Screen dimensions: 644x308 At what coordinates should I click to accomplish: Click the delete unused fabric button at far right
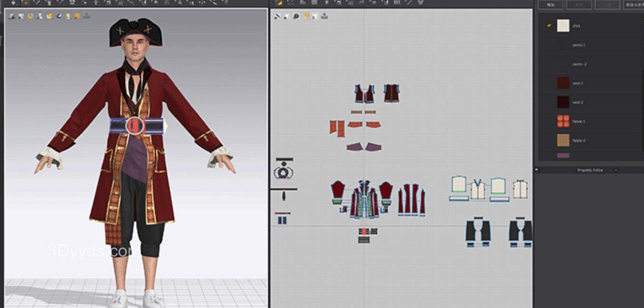tap(634, 5)
